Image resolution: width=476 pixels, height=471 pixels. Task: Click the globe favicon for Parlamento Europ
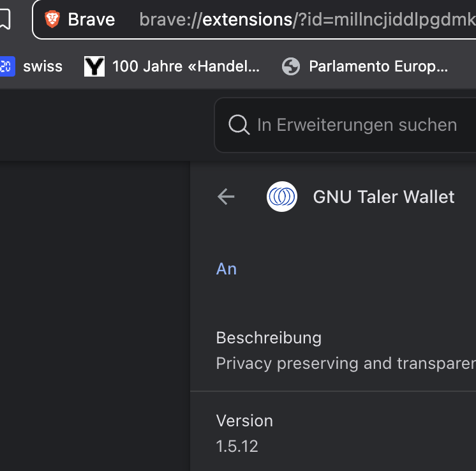(291, 66)
